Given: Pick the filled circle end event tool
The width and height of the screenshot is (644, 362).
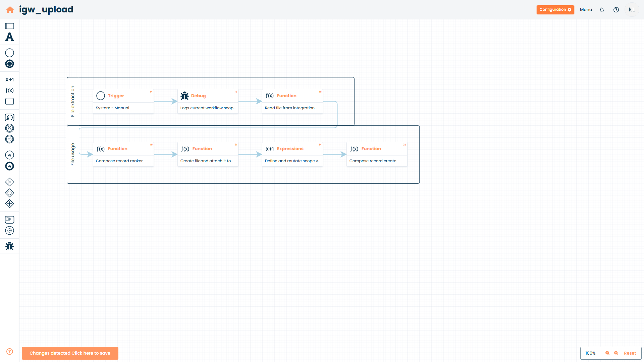Looking at the screenshot, I should (x=9, y=64).
